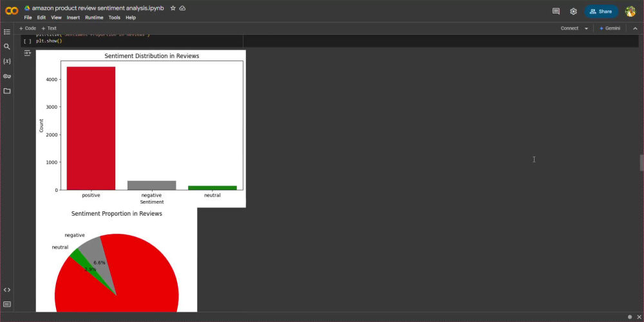Click the round status dot in the bottom bar

click(x=630, y=317)
